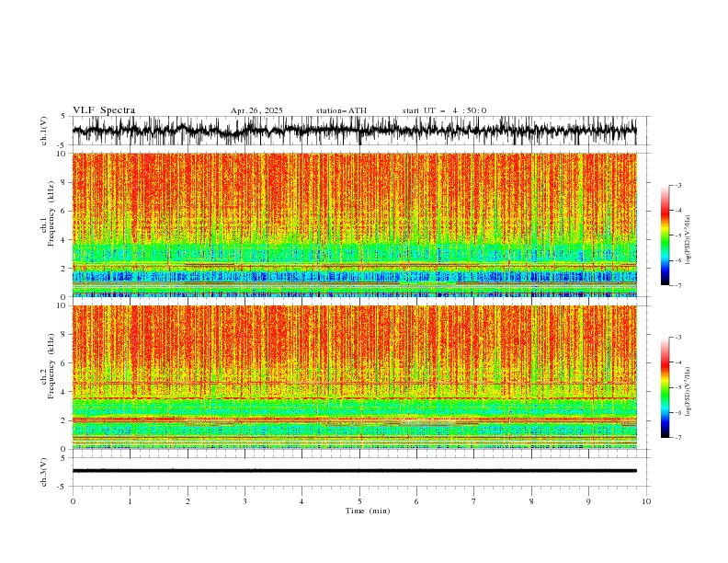Click the ch.1 spectrogram color bar
The height and width of the screenshot is (563, 728).
(x=665, y=236)
